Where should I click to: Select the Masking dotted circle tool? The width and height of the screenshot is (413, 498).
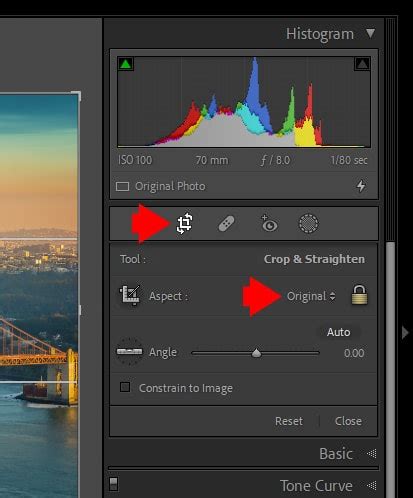click(x=308, y=224)
